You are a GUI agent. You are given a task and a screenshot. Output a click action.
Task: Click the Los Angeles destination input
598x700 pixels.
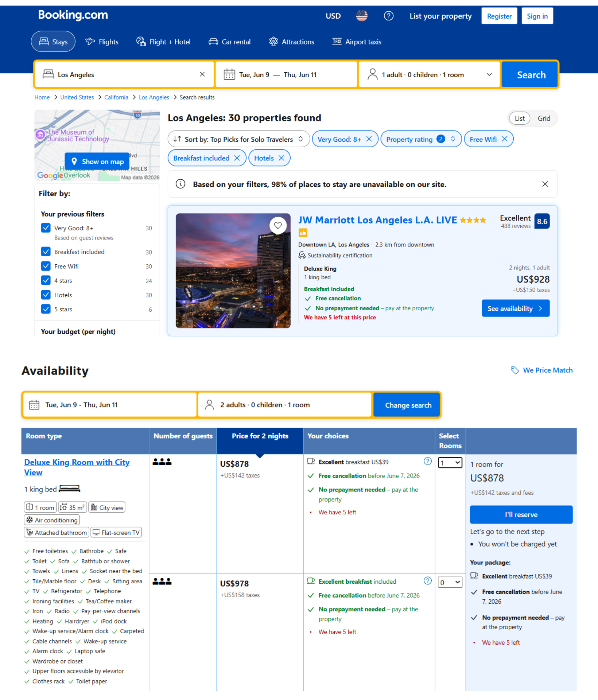[x=124, y=75]
